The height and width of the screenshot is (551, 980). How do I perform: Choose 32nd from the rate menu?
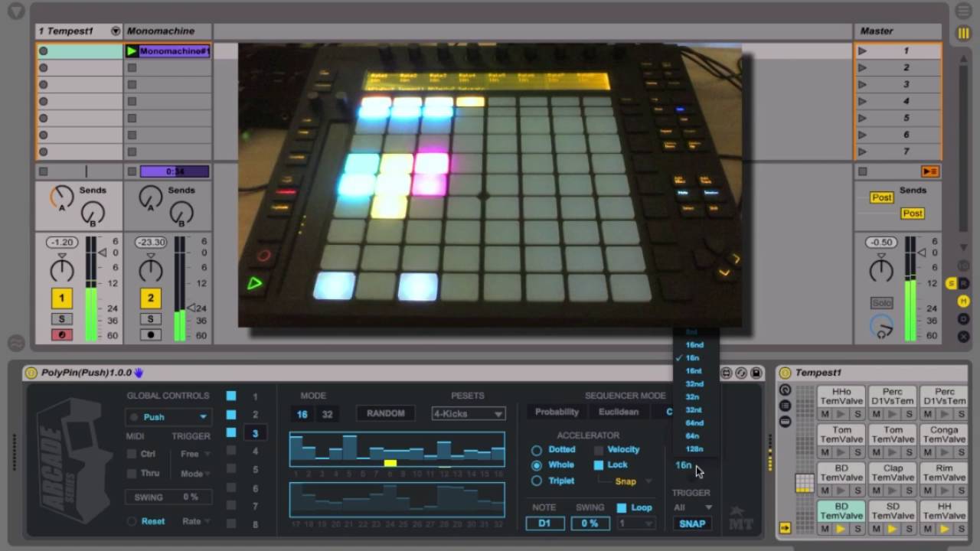coord(694,384)
